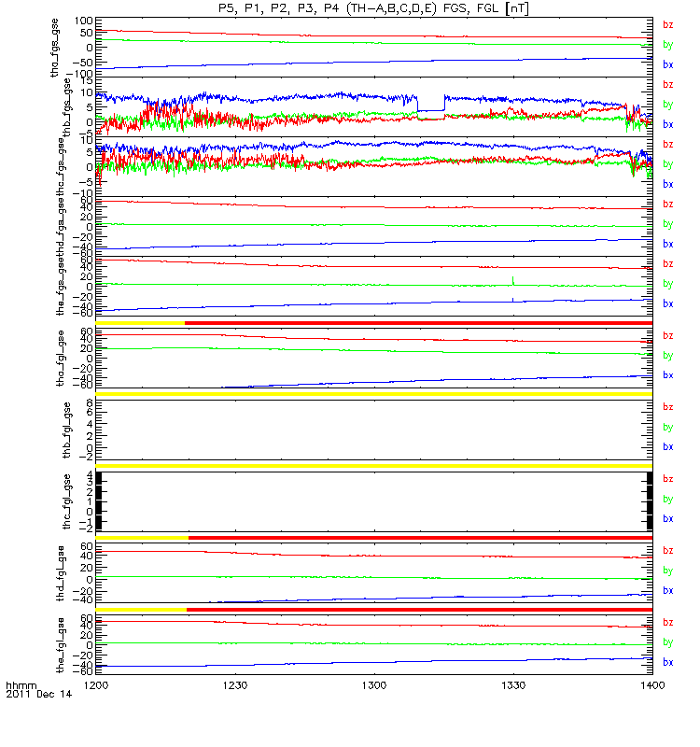Image resolution: width=700 pixels, height=747 pixels.
Task: Click the bz legend label of thb_fgl_gse panel
Action: 668,407
